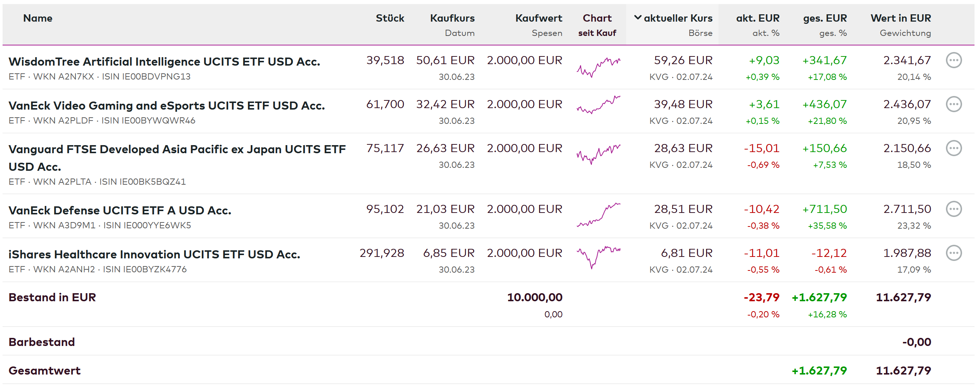Sort table by Stück column header
The width and height of the screenshot is (980, 387).
click(x=390, y=18)
